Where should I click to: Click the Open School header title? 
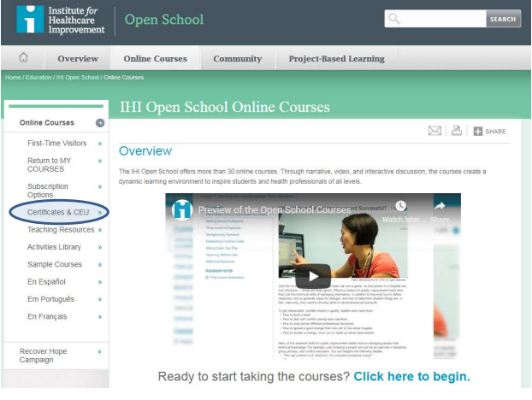coord(164,20)
